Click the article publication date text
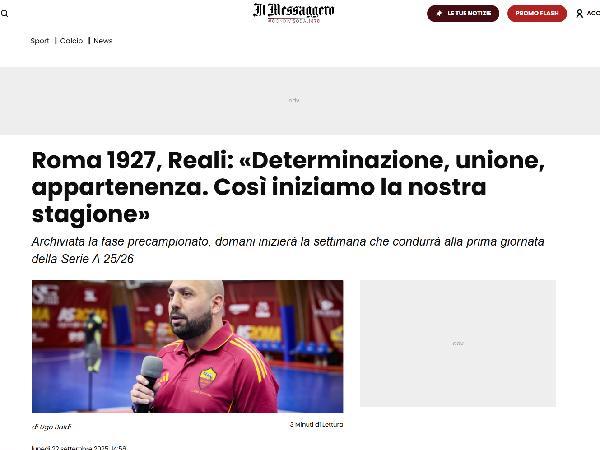600x450 pixels. (x=79, y=447)
